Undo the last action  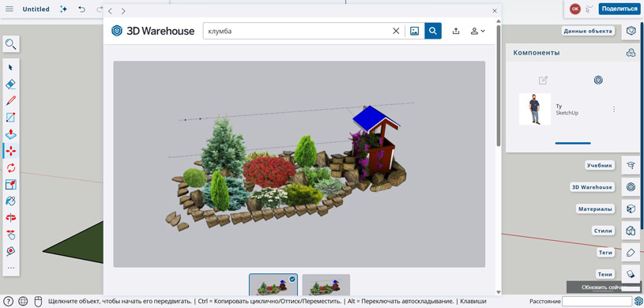[81, 9]
